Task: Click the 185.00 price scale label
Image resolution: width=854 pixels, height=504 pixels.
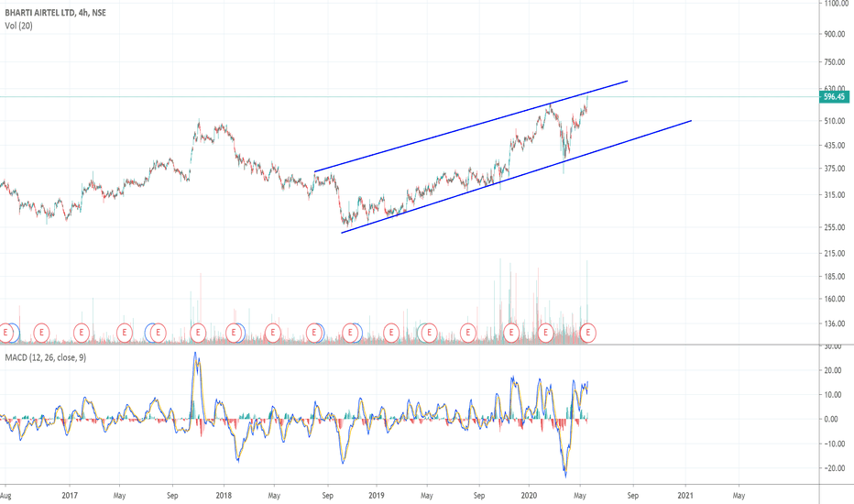Action: coord(835,276)
